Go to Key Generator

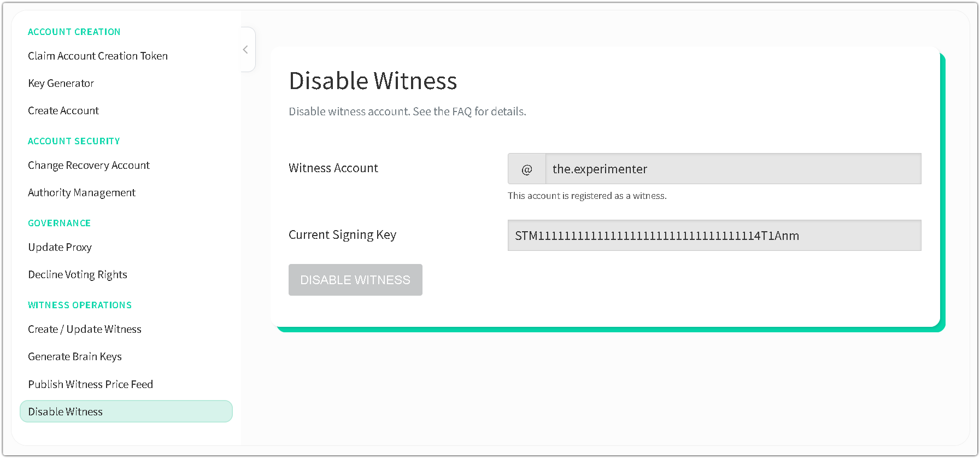[x=61, y=83]
